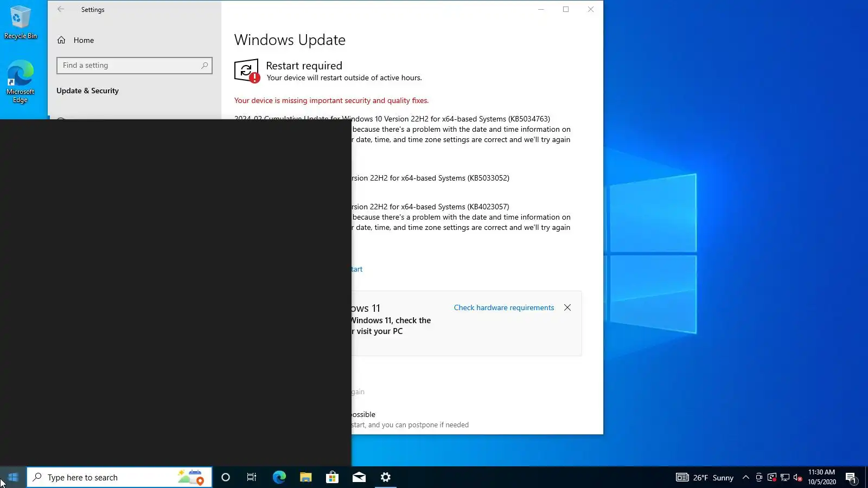Image resolution: width=868 pixels, height=488 pixels.
Task: Click the Find a setting search field
Action: click(135, 66)
